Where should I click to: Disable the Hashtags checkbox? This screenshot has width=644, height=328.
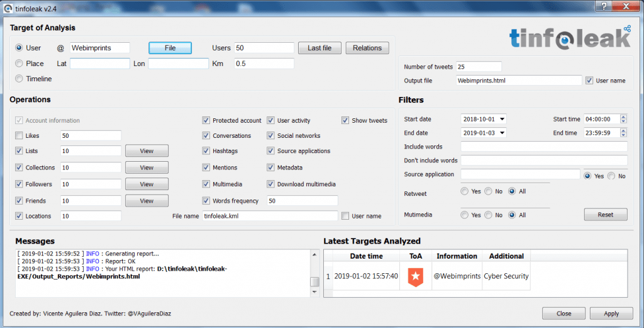pyautogui.click(x=206, y=151)
